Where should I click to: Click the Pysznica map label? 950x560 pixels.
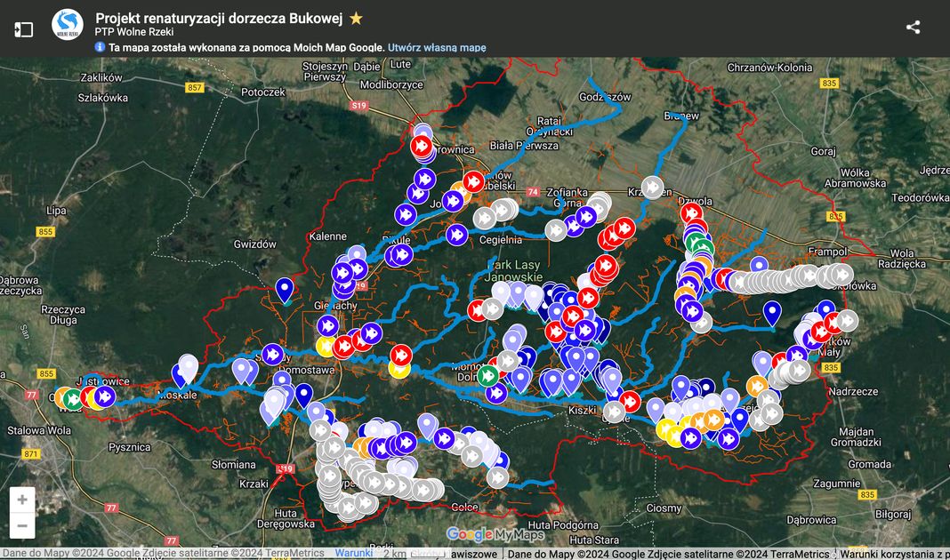click(130, 447)
